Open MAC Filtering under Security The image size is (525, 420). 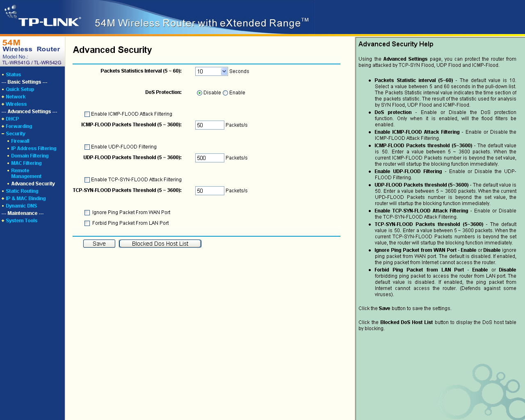26,163
